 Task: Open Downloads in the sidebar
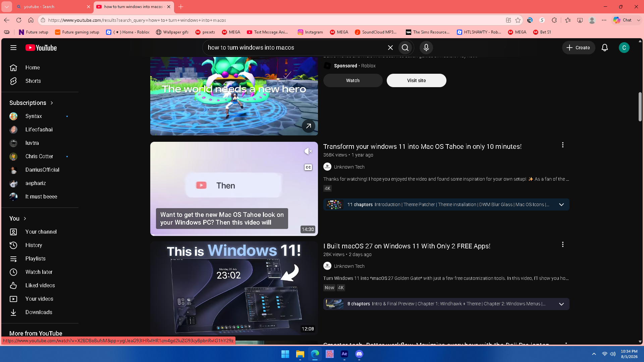click(40, 312)
